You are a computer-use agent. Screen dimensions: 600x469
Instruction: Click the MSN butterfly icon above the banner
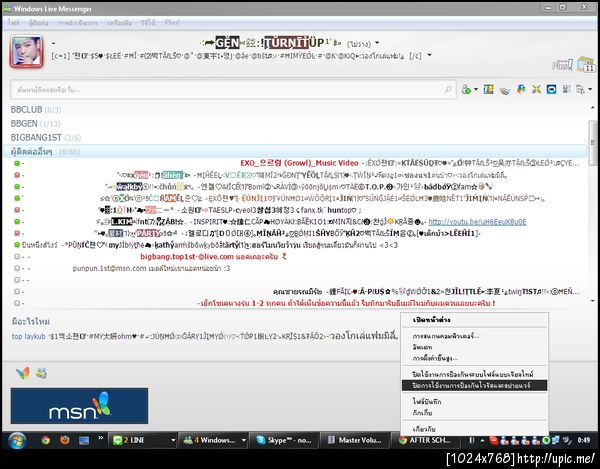click(23, 373)
